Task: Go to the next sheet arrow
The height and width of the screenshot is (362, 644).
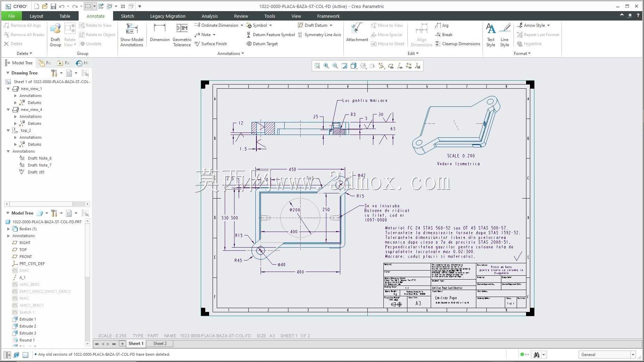Action: click(108, 344)
